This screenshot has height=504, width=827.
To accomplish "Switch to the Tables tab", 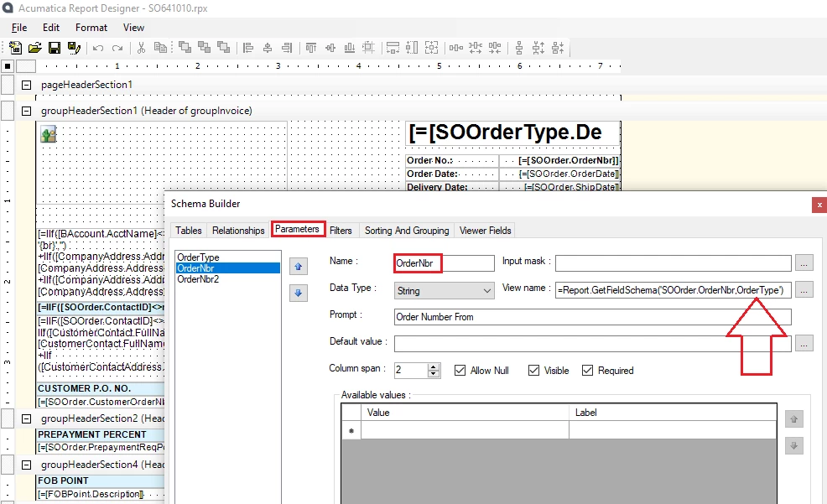I will [x=188, y=231].
